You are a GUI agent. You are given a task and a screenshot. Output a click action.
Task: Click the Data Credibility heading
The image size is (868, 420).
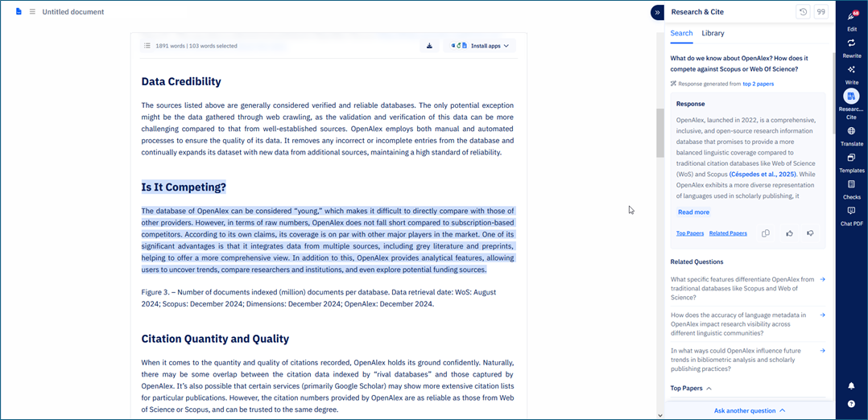coord(181,82)
